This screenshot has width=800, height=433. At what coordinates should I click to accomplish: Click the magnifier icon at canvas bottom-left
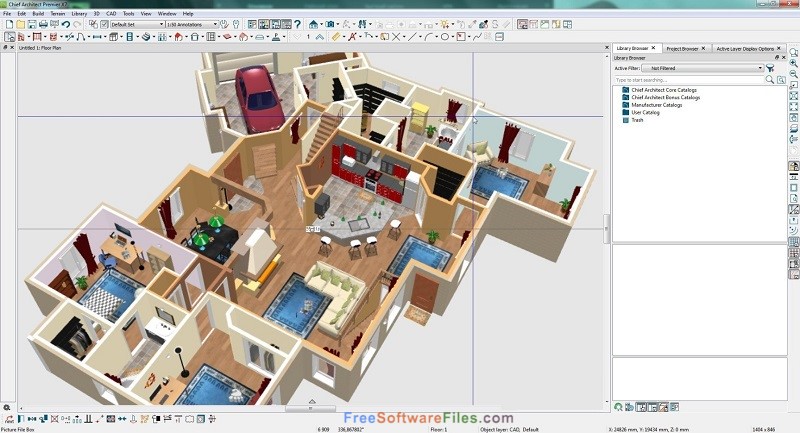7,407
